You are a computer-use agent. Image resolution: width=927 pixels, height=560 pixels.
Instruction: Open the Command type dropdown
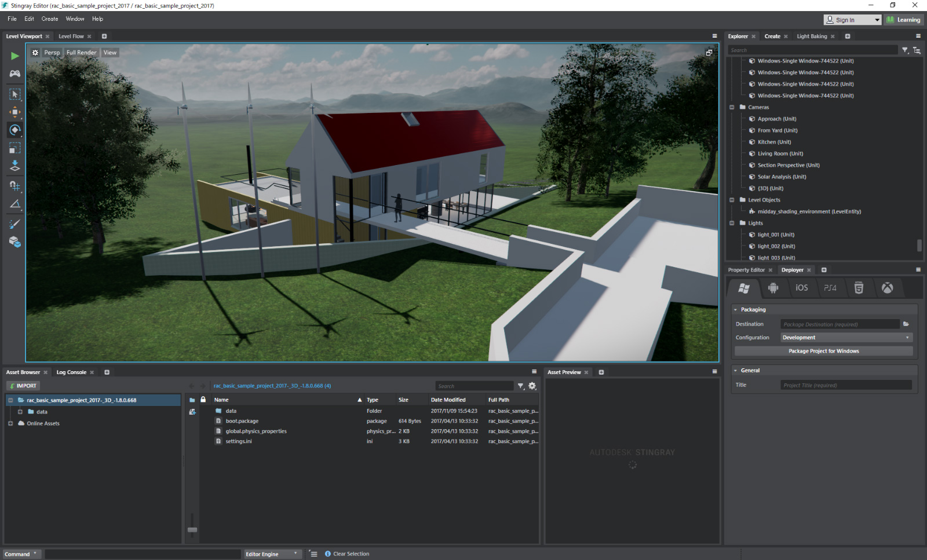[x=21, y=554]
